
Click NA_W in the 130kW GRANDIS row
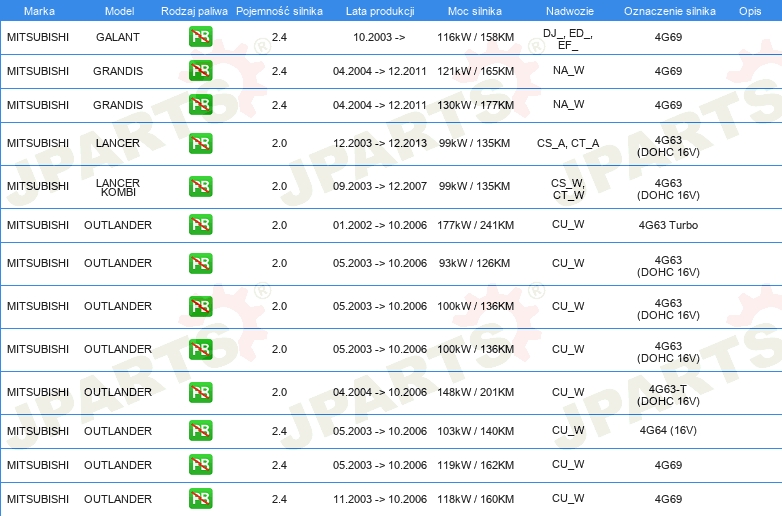[569, 104]
